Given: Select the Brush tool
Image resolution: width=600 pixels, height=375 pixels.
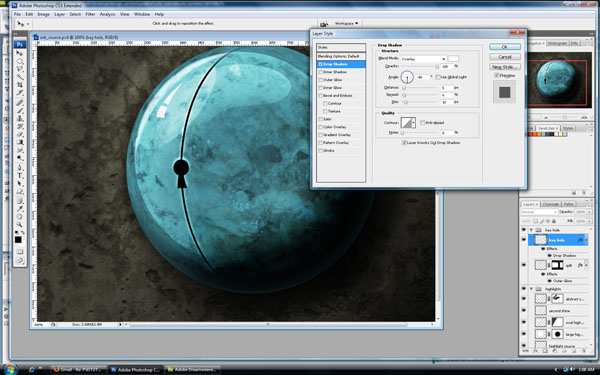Looking at the screenshot, I should [20, 111].
